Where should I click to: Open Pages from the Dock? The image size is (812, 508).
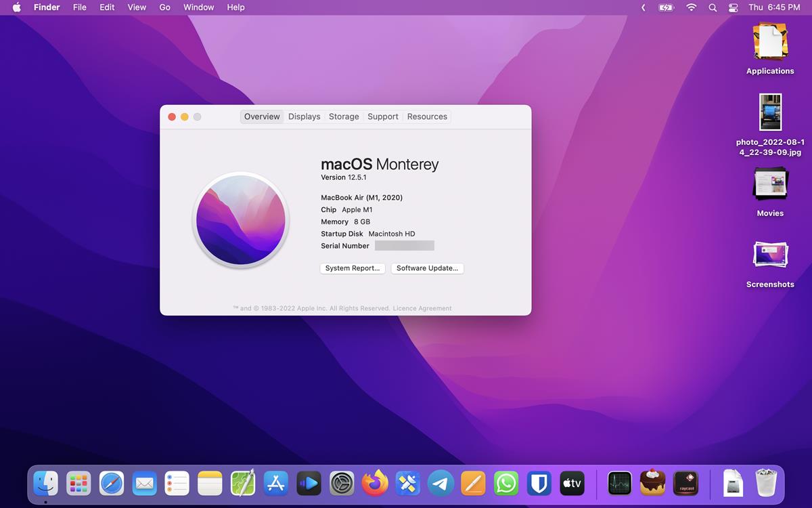pos(474,483)
